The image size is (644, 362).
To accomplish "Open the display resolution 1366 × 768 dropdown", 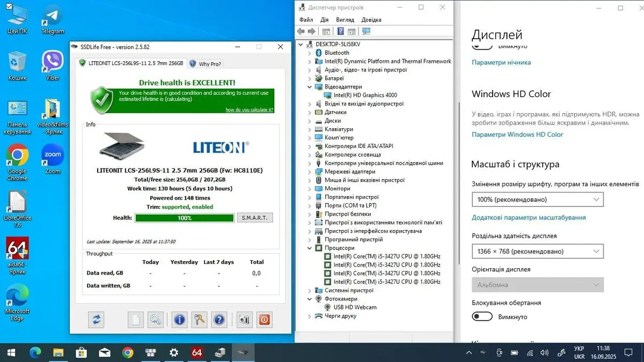I will pyautogui.click(x=537, y=251).
